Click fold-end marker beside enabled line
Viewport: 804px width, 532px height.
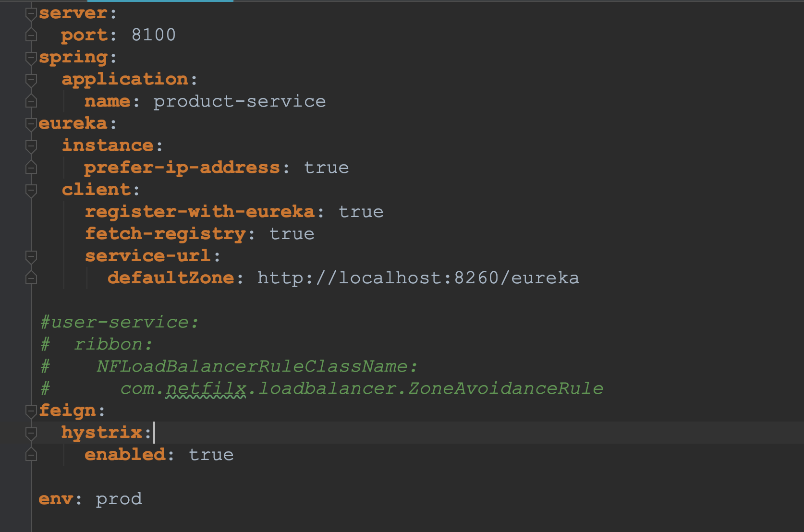coord(31,454)
